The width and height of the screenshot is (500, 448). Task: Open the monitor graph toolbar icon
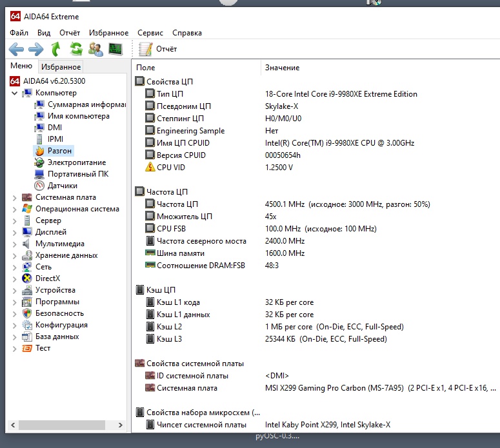pyautogui.click(x=115, y=49)
